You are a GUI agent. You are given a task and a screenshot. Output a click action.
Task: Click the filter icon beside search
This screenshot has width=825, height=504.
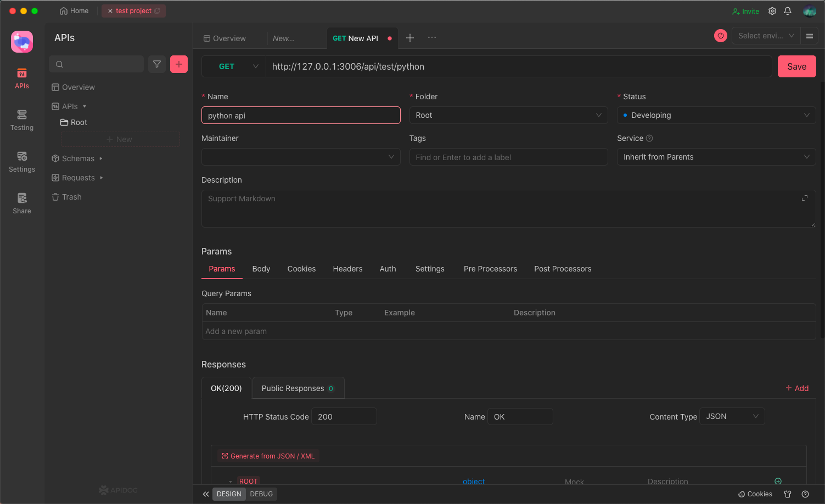pyautogui.click(x=157, y=64)
